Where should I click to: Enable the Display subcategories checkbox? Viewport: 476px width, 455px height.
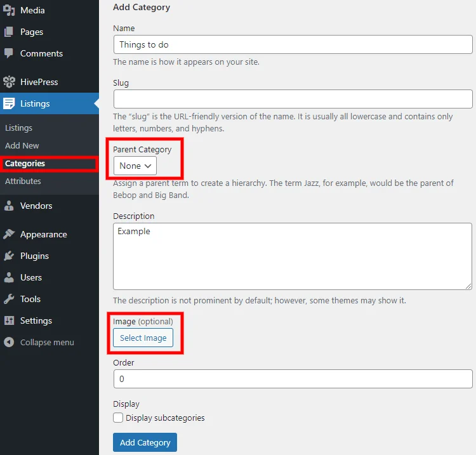tap(118, 418)
